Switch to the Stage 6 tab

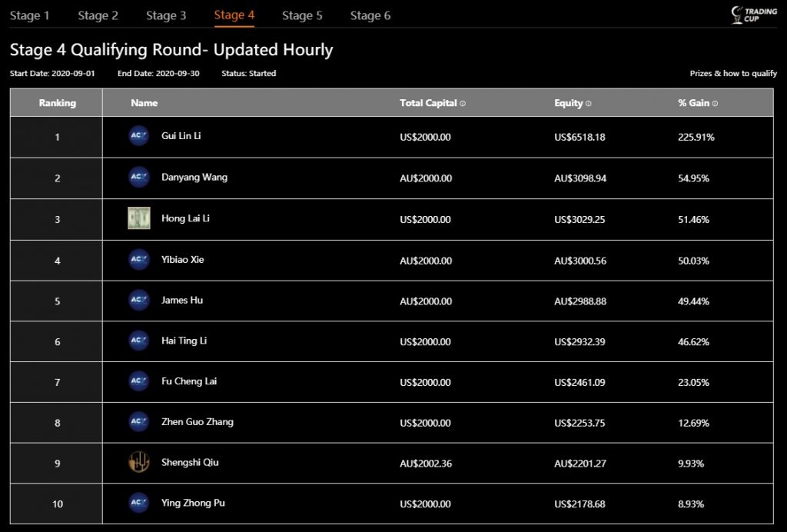tap(370, 15)
